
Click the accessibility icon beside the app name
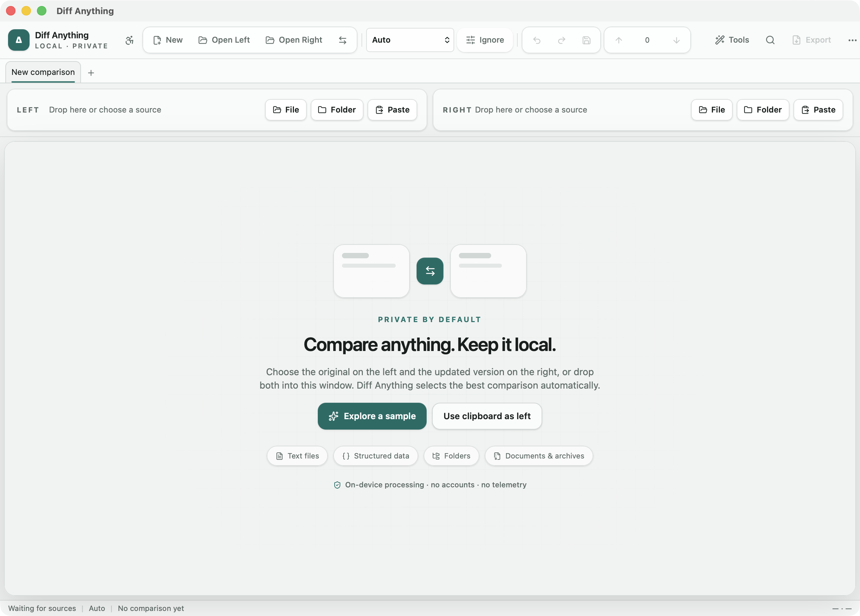tap(129, 40)
